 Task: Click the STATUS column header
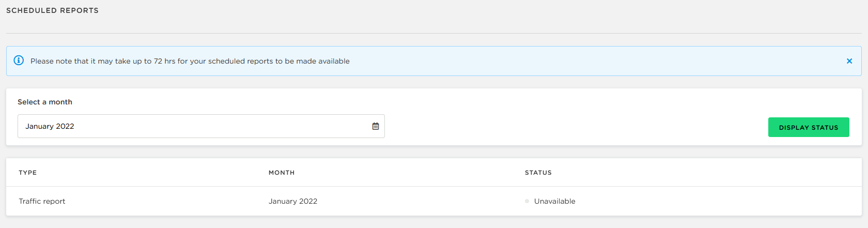coord(538,173)
